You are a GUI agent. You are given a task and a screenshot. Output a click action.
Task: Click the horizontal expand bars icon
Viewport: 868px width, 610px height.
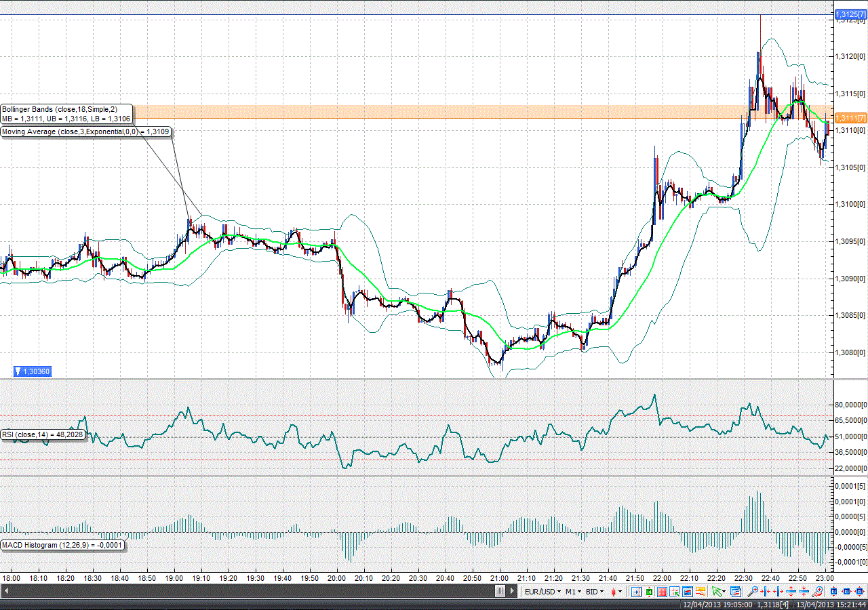coord(778,592)
